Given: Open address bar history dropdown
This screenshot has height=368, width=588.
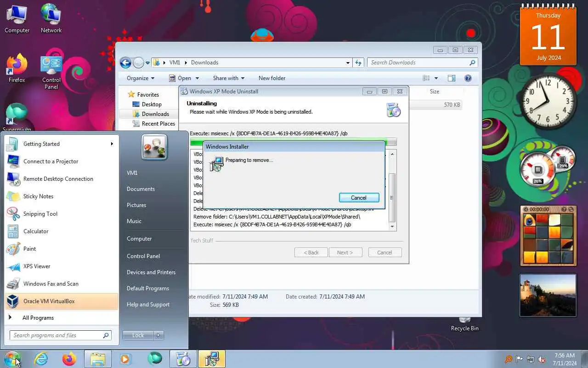Looking at the screenshot, I should [348, 63].
